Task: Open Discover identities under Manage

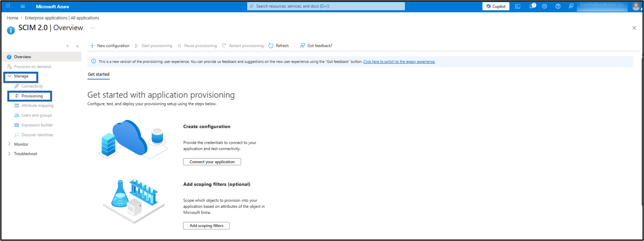Action: pos(37,135)
